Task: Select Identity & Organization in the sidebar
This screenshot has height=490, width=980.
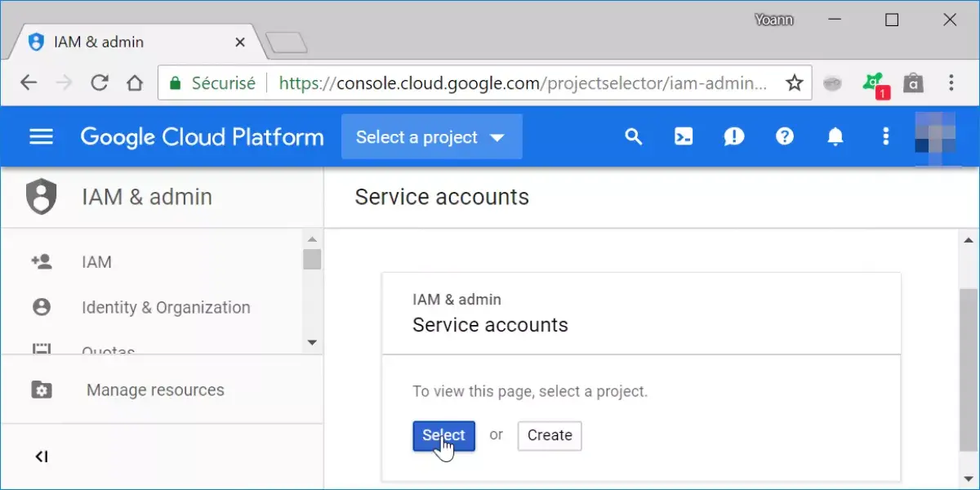Action: [x=165, y=307]
